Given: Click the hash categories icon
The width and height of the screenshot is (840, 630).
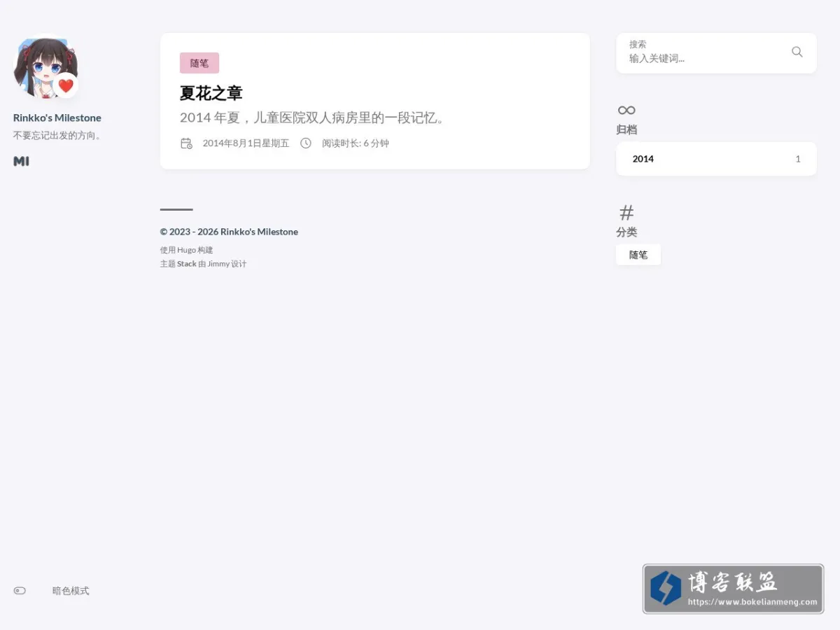Looking at the screenshot, I should (626, 212).
